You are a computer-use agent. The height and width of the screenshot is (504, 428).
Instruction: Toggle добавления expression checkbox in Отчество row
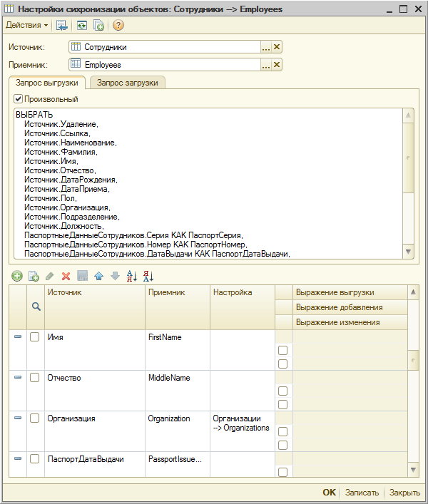[282, 391]
